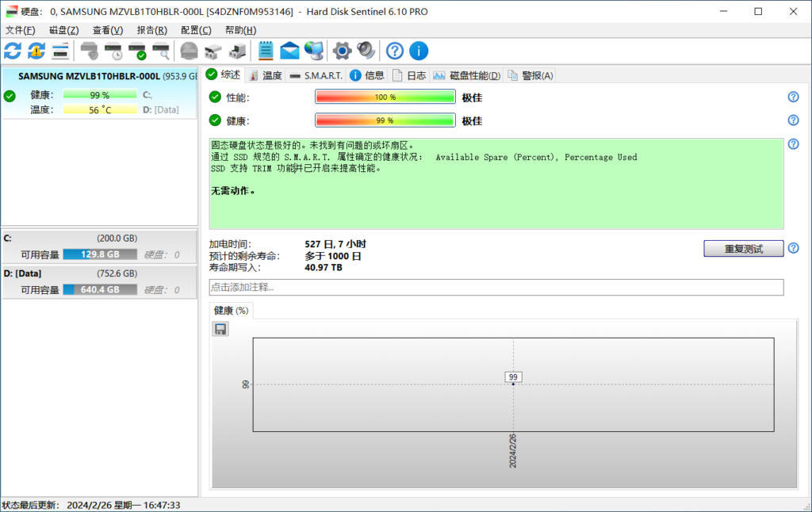Switch to the 警报(A) tab
The height and width of the screenshot is (512, 812).
[x=530, y=75]
